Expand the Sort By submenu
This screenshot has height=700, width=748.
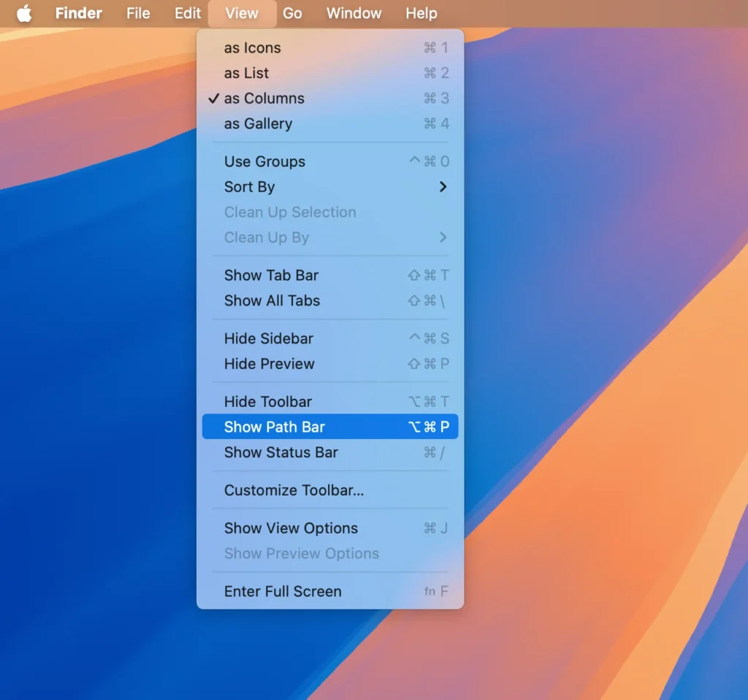tap(330, 186)
